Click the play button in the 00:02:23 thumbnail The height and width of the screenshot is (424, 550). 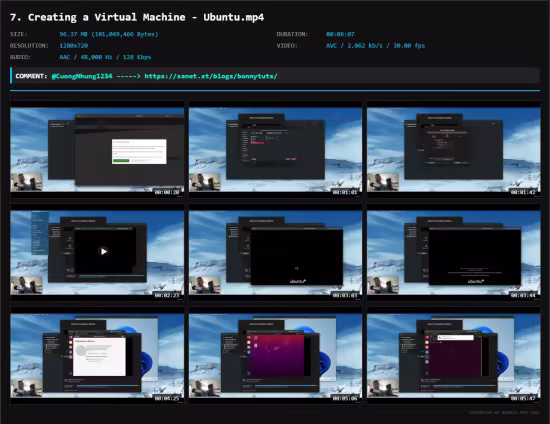pos(104,251)
